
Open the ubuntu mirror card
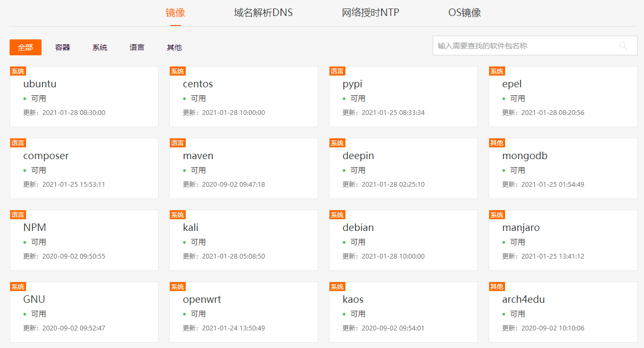point(84,96)
